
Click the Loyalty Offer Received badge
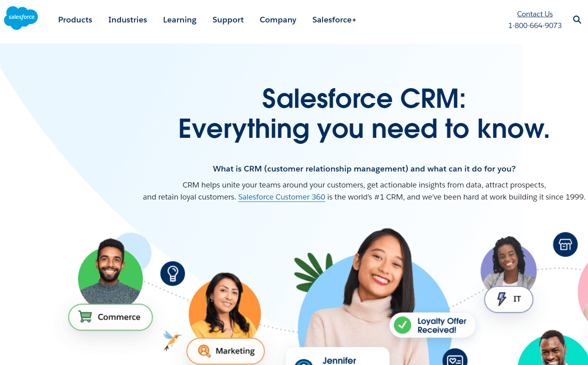(433, 325)
